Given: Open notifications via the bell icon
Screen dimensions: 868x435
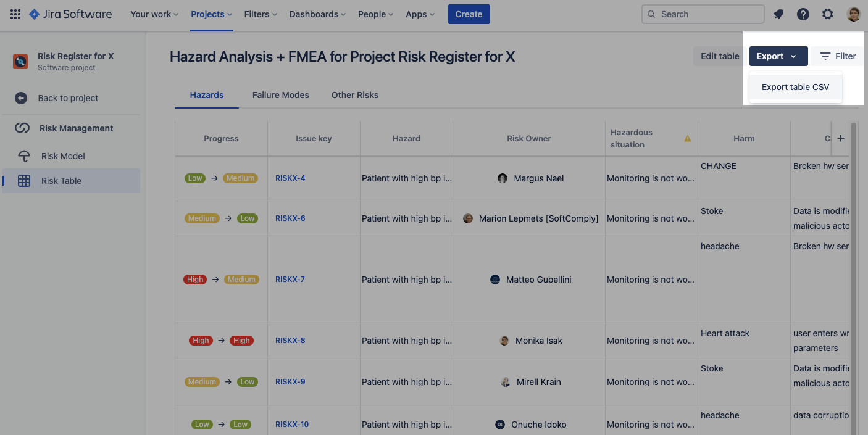Looking at the screenshot, I should coord(778,14).
